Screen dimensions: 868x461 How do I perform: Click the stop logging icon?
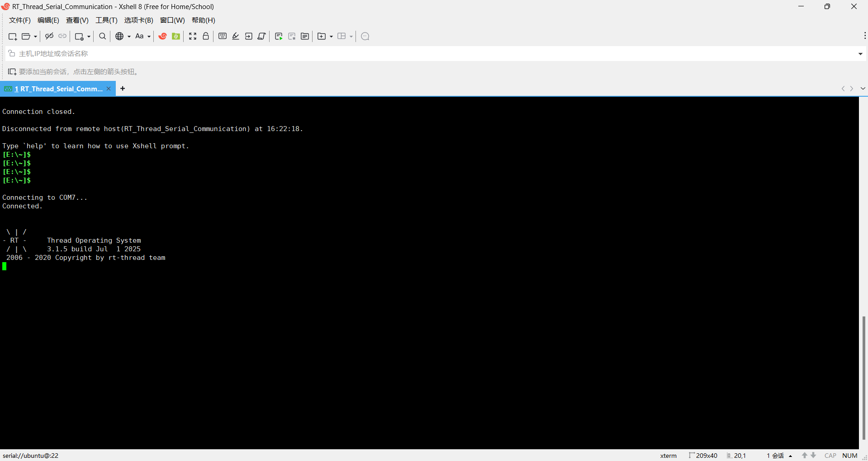(292, 36)
